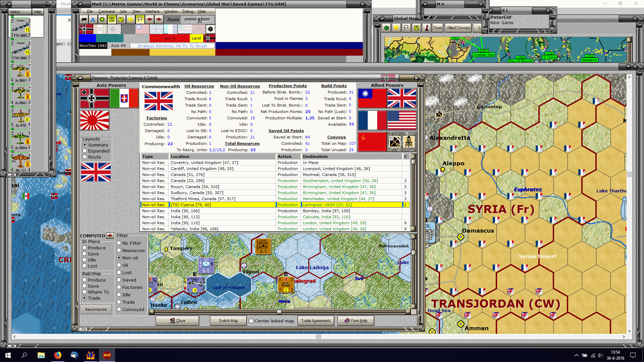Adjust the Zoom slider handle

click(x=199, y=20)
